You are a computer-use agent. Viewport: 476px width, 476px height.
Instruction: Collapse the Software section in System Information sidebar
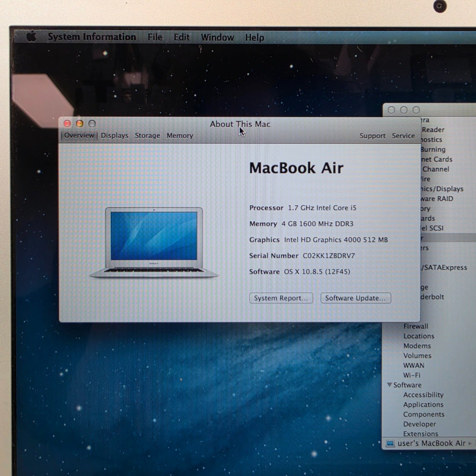point(389,385)
